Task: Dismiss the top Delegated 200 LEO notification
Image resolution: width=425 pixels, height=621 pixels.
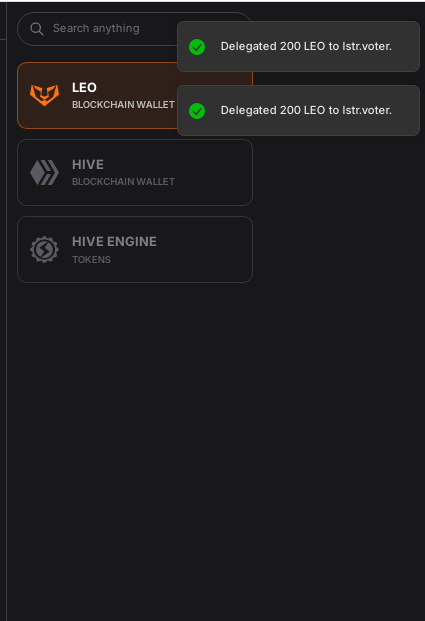Action: click(298, 46)
